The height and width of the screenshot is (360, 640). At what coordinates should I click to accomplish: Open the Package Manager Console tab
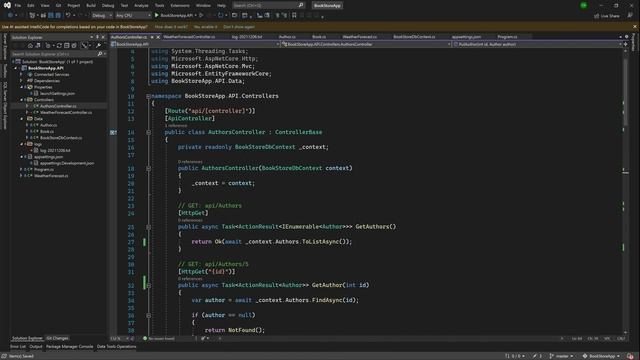pyautogui.click(x=69, y=347)
